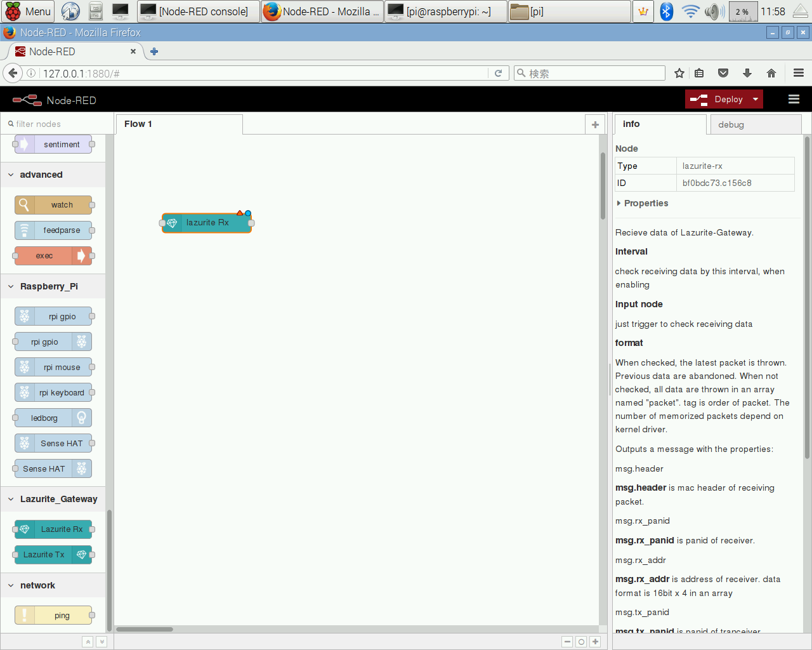Screen dimensions: 812x650
Task: Pick the rpi keyboard node
Action: click(x=53, y=392)
